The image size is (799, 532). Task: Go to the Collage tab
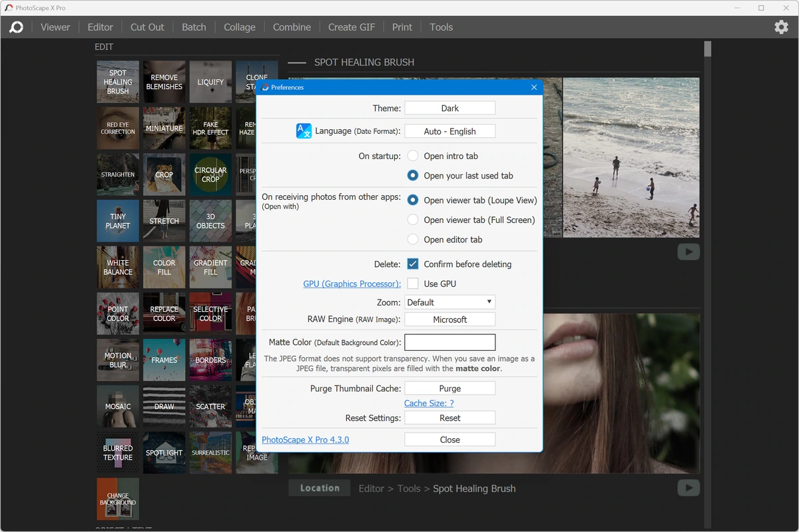pyautogui.click(x=240, y=27)
